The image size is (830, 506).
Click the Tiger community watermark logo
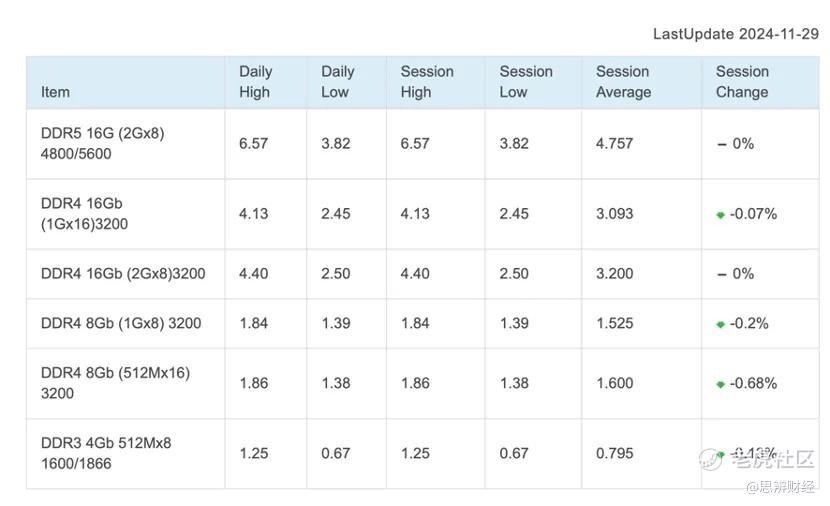click(711, 459)
